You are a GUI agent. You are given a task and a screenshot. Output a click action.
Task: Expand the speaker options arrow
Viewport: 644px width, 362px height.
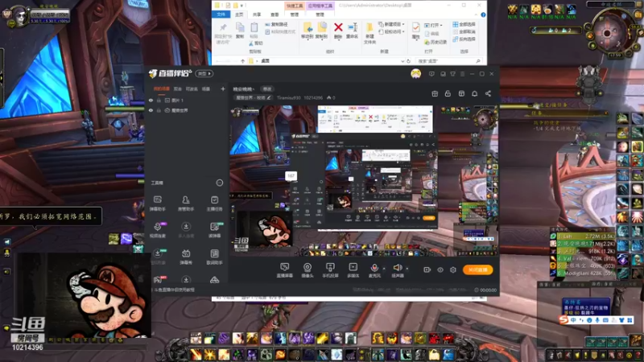point(407,269)
